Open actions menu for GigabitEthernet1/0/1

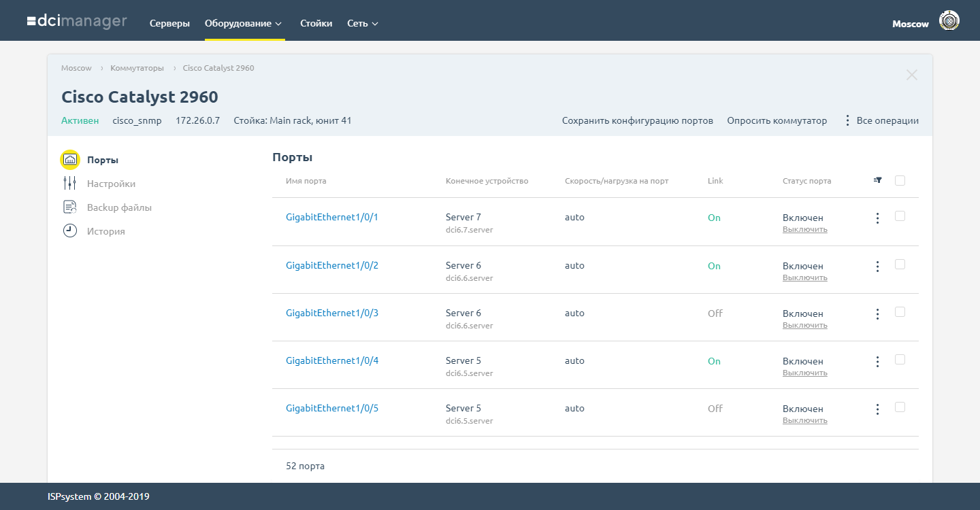click(877, 218)
